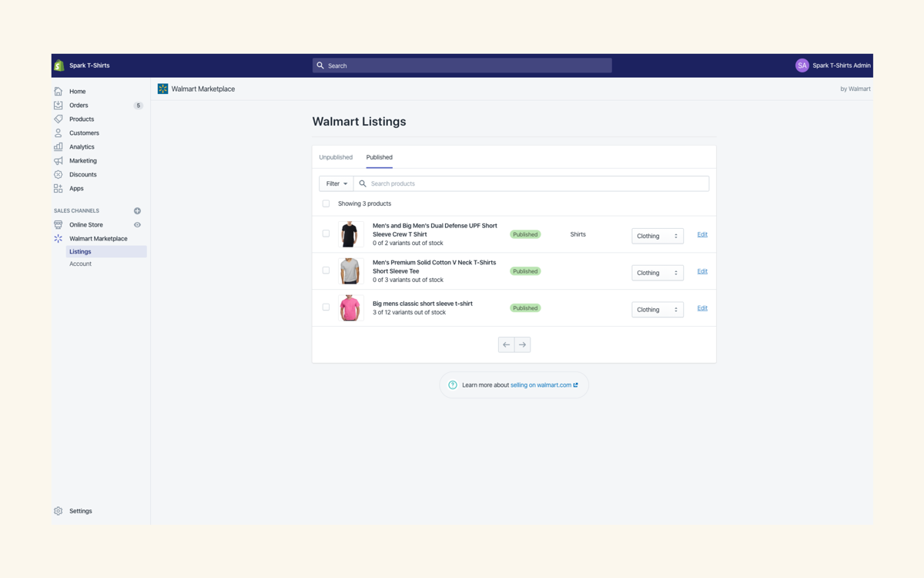Screen dimensions: 924x578
Task: Edit the Dual Defense UPF shirt listing
Action: [702, 234]
